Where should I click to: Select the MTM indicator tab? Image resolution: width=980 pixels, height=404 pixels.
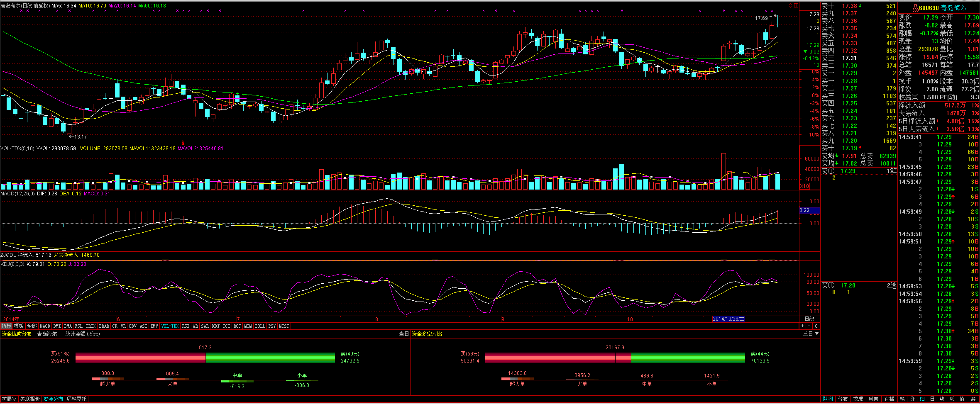pos(248,326)
